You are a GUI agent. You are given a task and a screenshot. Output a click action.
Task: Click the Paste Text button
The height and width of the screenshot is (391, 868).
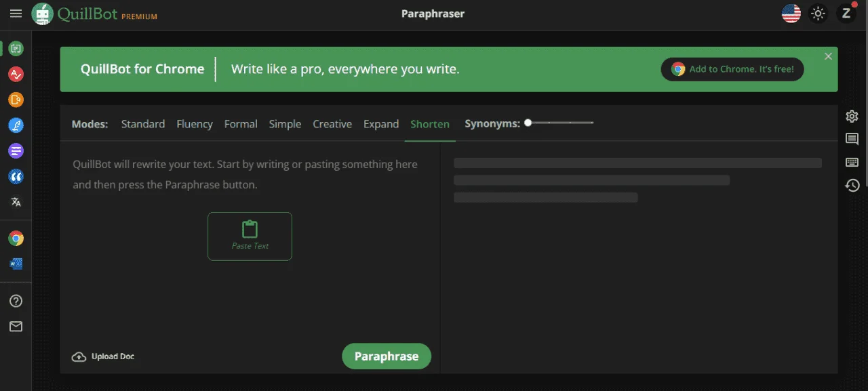click(x=250, y=236)
